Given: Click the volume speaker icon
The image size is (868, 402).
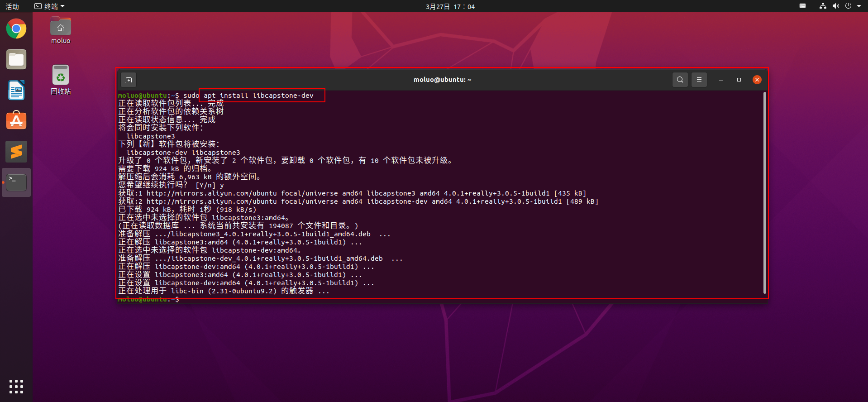Looking at the screenshot, I should pyautogui.click(x=835, y=6).
